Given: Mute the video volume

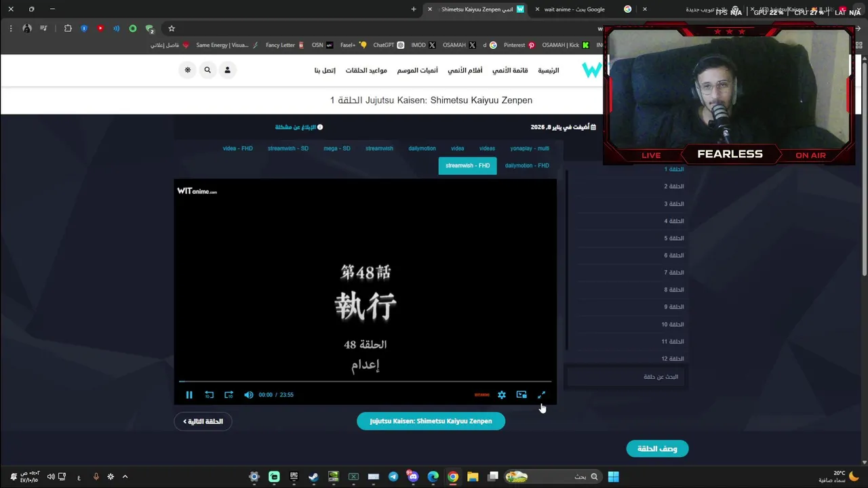Looking at the screenshot, I should point(248,394).
